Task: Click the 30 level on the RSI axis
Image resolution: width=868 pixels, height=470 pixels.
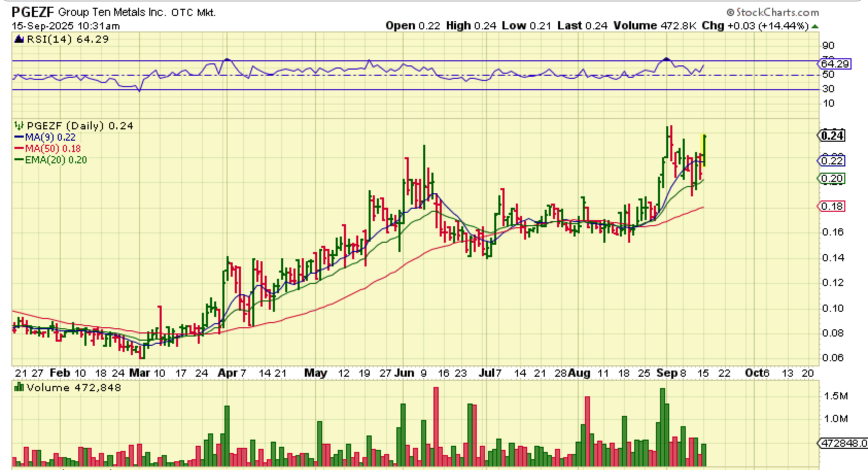Action: pyautogui.click(x=828, y=89)
